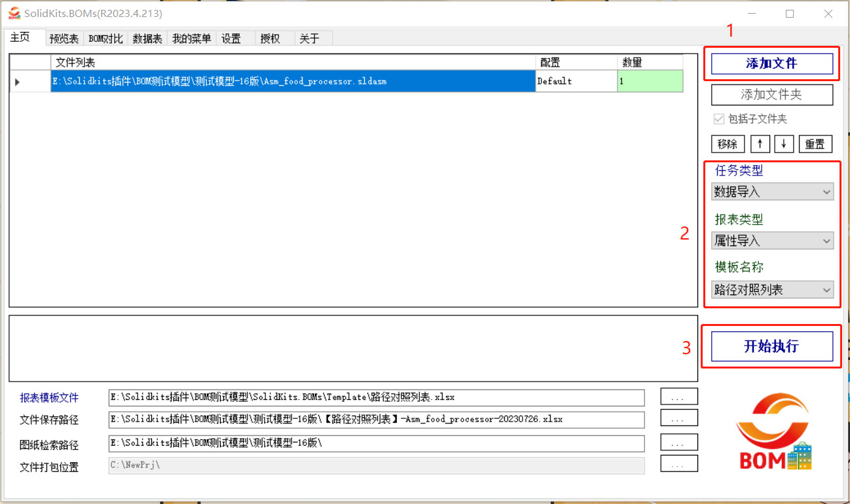Open the 设置 tab

pyautogui.click(x=231, y=38)
